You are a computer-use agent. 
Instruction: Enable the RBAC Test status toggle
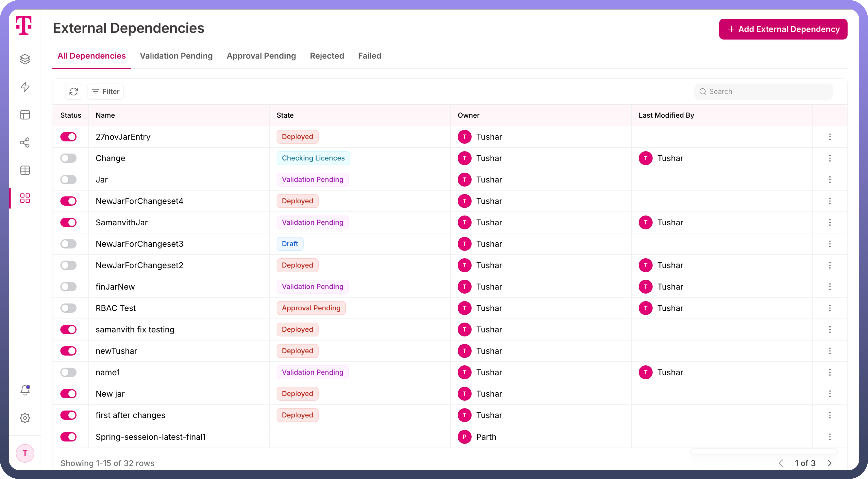[x=68, y=308]
